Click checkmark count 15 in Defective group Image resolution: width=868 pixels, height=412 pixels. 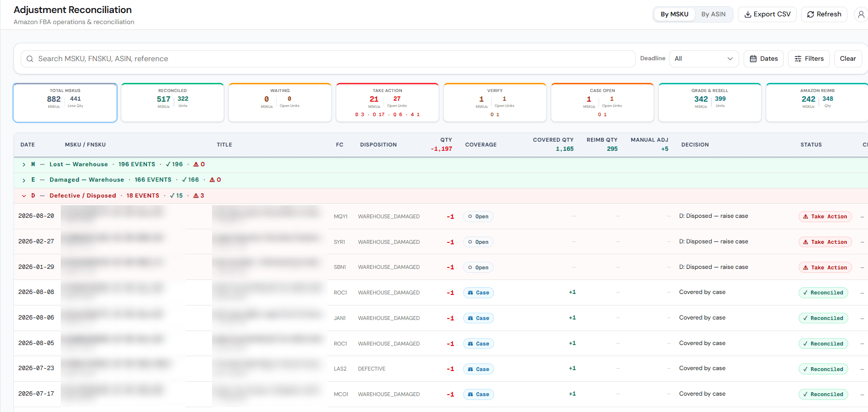(x=176, y=196)
